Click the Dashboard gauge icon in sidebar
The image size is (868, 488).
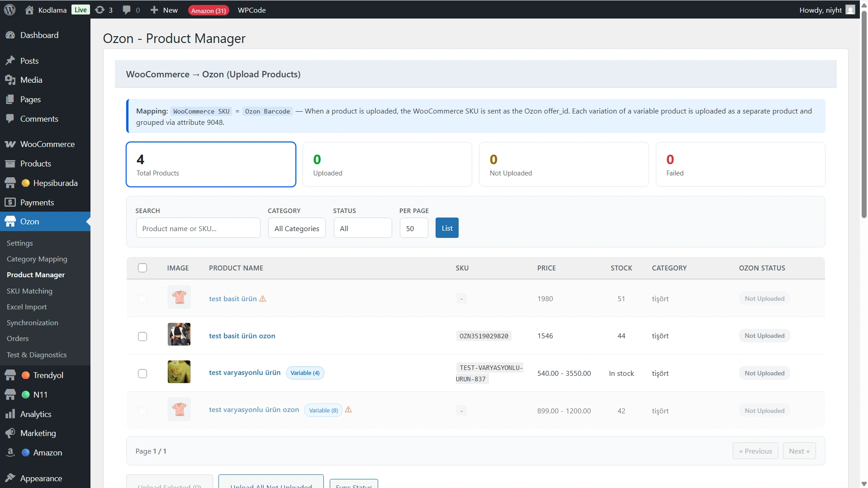(x=10, y=35)
